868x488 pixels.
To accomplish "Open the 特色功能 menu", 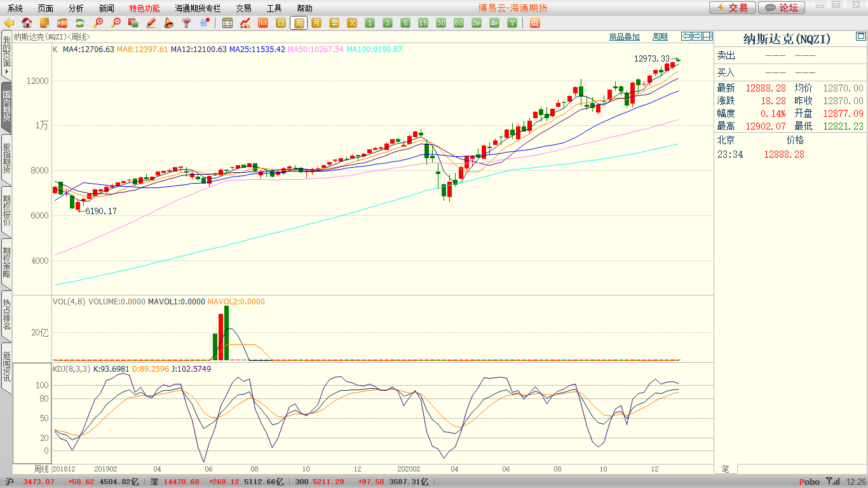I will (145, 8).
